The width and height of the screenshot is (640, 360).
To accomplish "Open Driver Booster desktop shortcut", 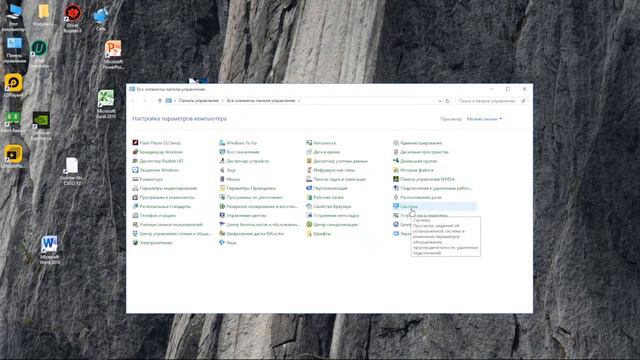I will tap(73, 18).
